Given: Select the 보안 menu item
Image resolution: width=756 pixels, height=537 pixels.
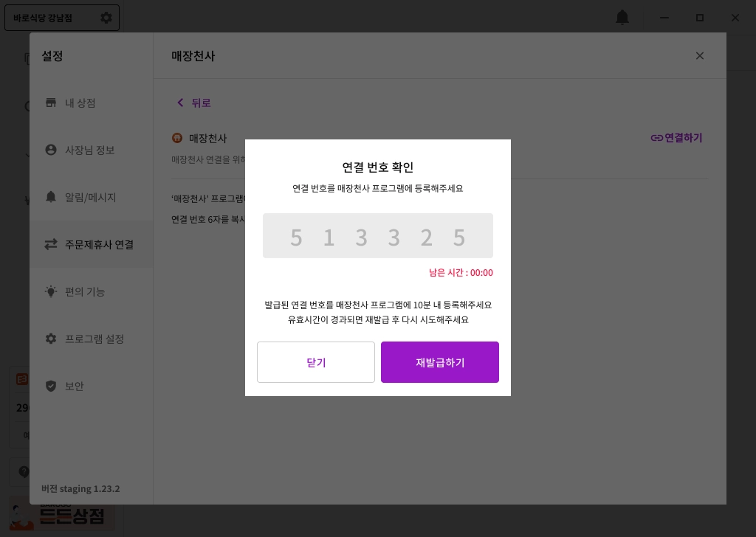Looking at the screenshot, I should 75,386.
